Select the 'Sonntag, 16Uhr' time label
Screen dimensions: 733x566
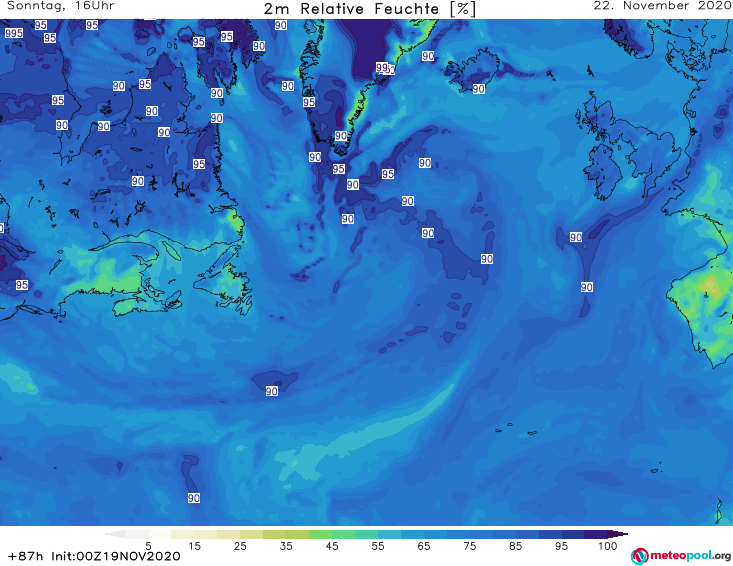click(60, 6)
